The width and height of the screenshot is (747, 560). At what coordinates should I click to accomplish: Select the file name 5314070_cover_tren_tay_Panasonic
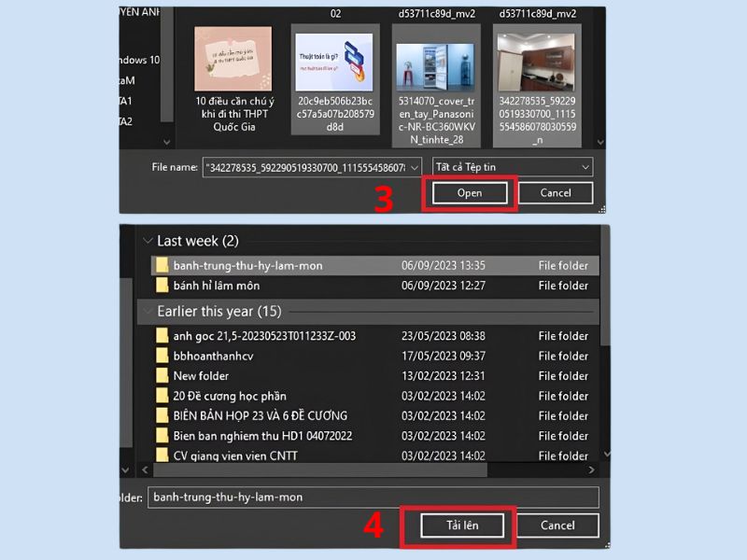tap(436, 120)
